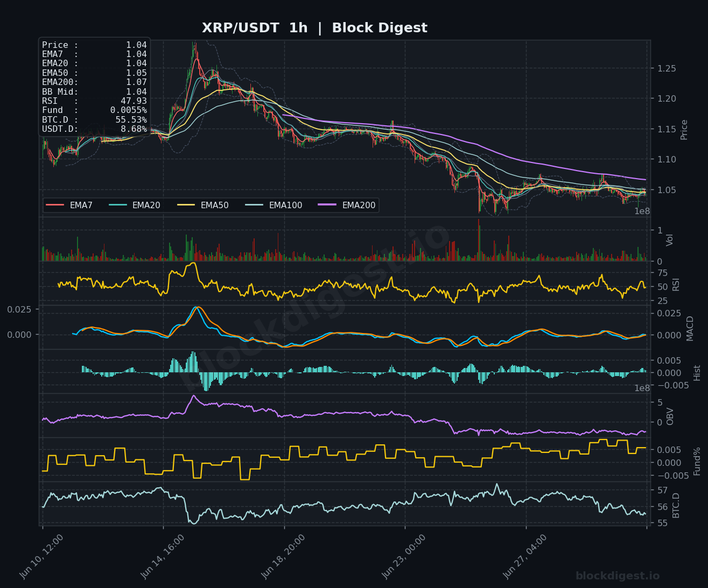The width and height of the screenshot is (708, 588).
Task: Click the RSI 47.93 readout in the info box
Action: pos(94,101)
